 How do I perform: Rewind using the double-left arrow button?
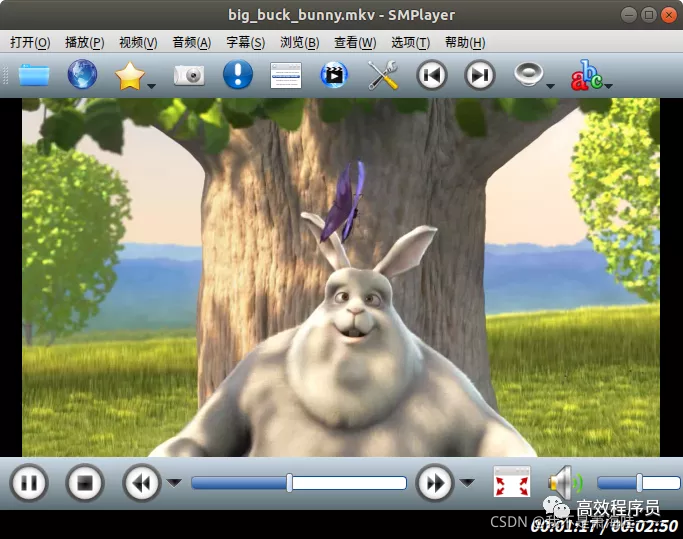[x=141, y=483]
